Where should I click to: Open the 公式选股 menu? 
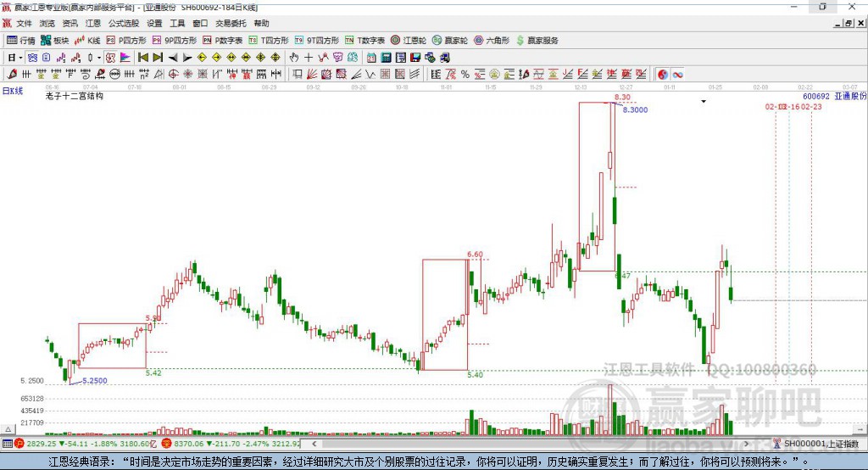pyautogui.click(x=124, y=23)
